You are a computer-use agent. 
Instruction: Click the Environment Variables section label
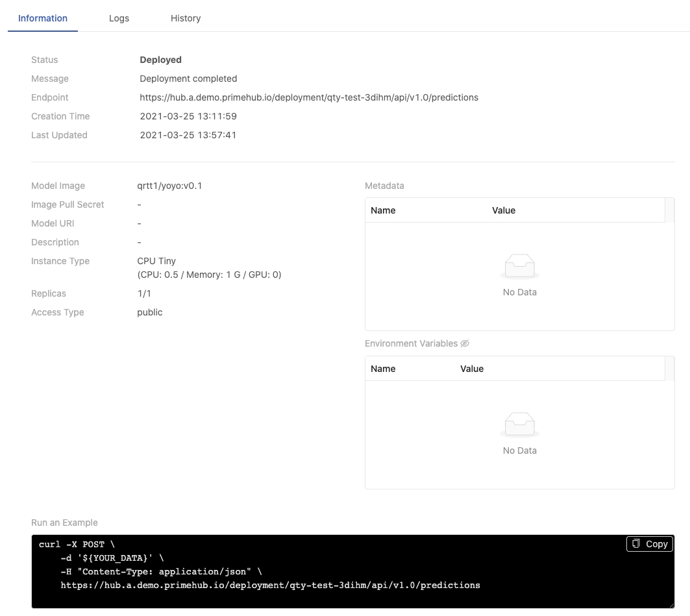(x=411, y=343)
